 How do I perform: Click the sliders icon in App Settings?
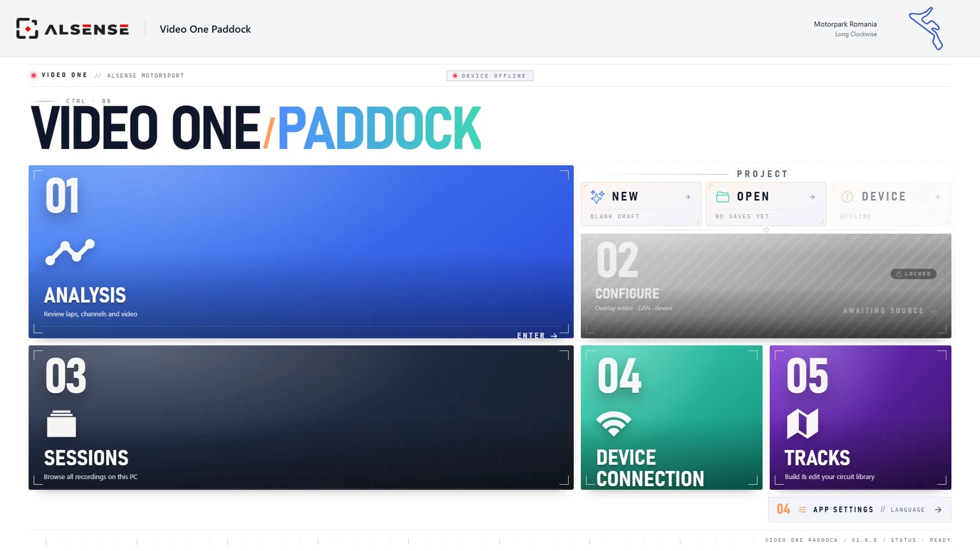pyautogui.click(x=802, y=510)
